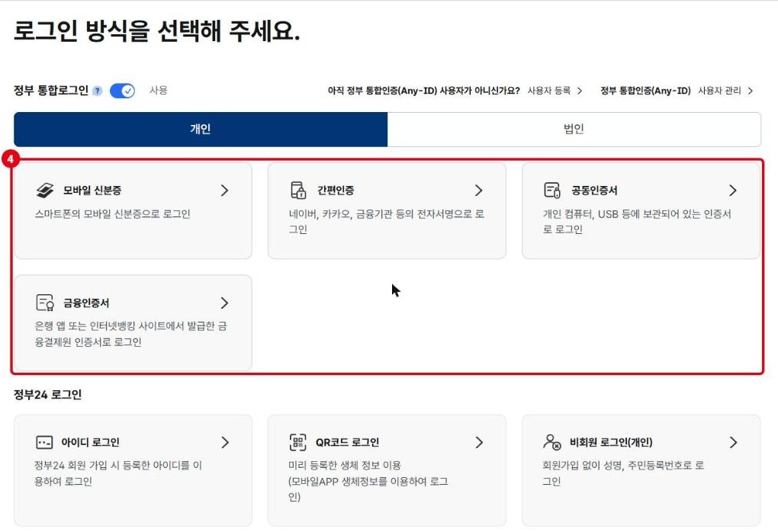Image resolution: width=778 pixels, height=532 pixels.
Task: Click chevron next to 사용자 관리
Action: [x=751, y=91]
